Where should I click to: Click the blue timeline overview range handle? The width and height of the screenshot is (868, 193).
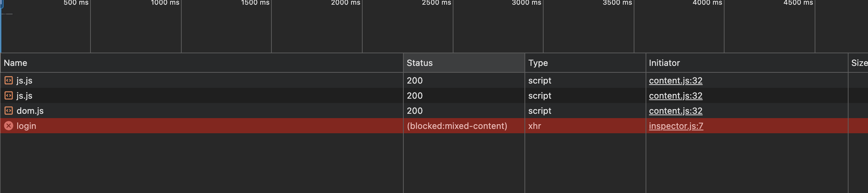click(x=1, y=4)
